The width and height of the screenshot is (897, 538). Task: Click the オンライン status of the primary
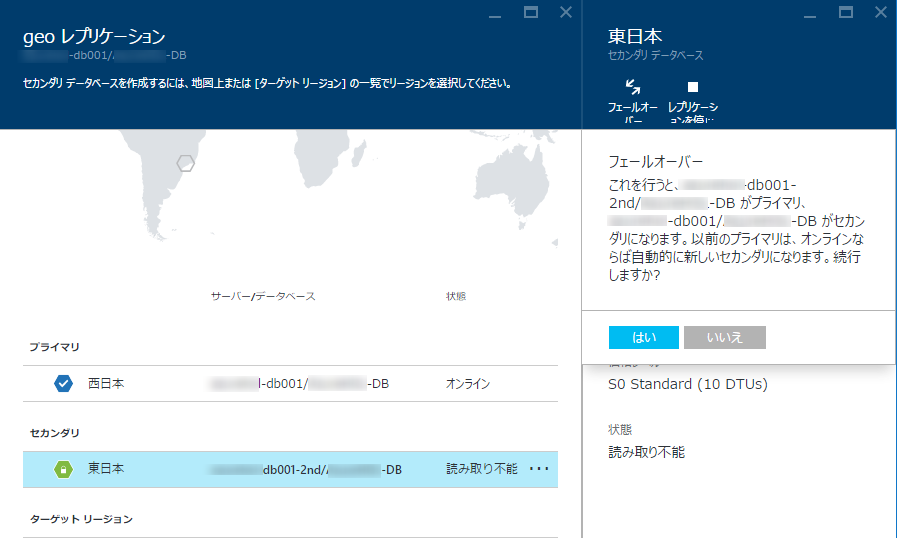click(468, 383)
